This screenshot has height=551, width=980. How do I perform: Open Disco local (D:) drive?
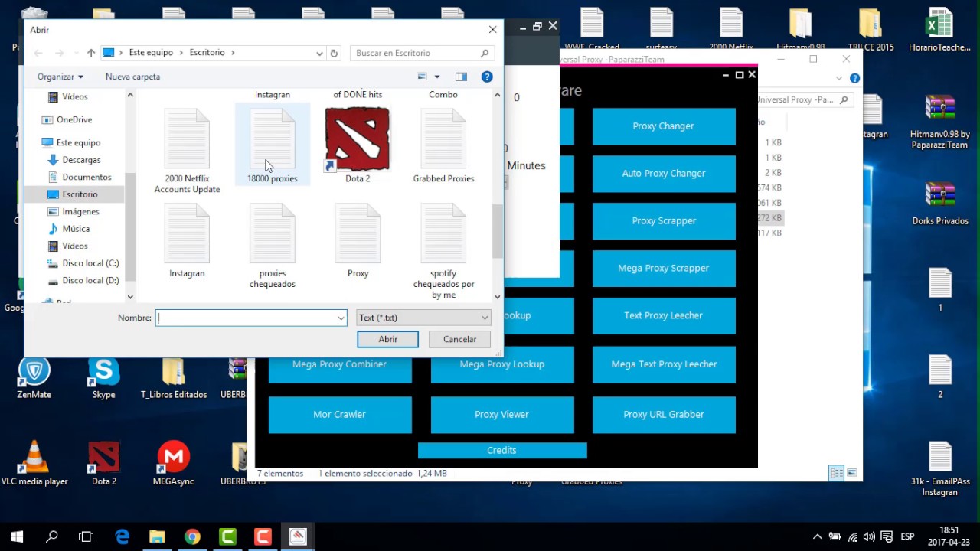coord(90,280)
